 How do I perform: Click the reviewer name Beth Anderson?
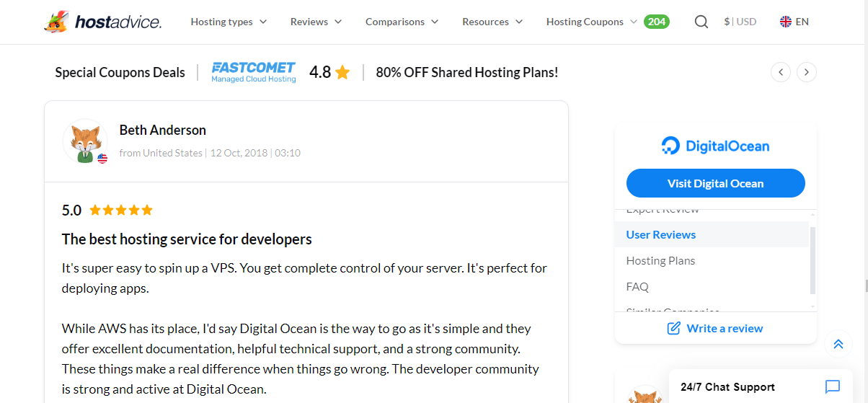(x=163, y=130)
